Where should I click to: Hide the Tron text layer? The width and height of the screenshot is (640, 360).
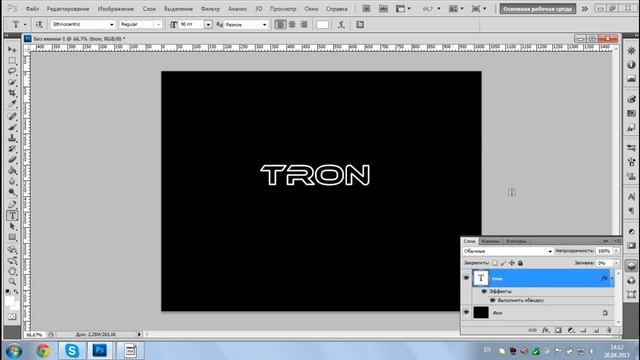(x=466, y=278)
